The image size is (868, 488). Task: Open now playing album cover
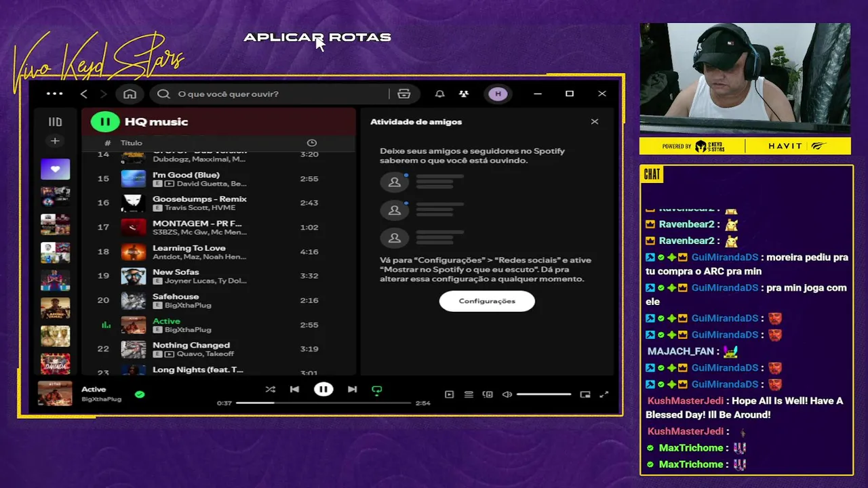(55, 394)
